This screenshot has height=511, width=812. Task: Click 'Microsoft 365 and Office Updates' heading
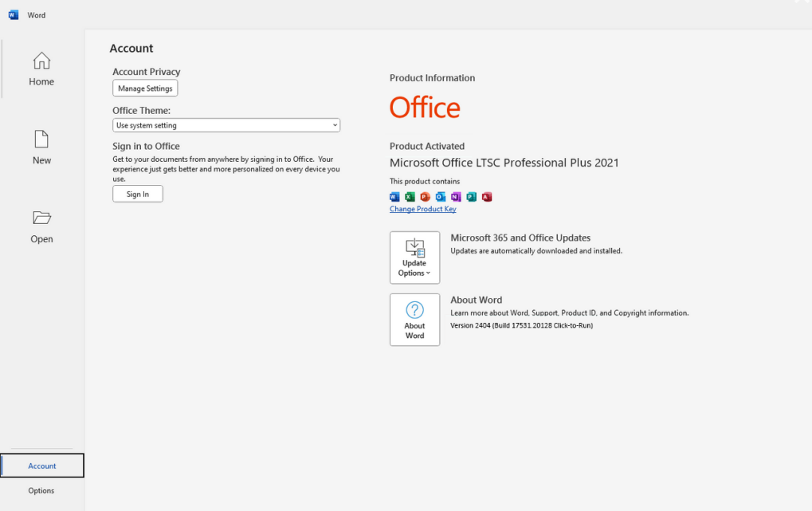pyautogui.click(x=520, y=238)
